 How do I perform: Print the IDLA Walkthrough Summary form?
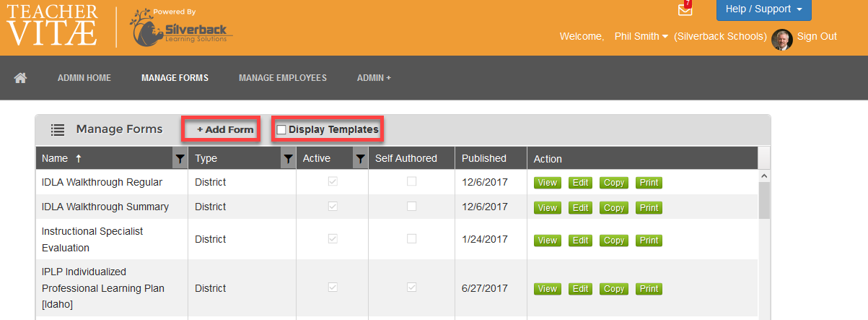click(649, 207)
